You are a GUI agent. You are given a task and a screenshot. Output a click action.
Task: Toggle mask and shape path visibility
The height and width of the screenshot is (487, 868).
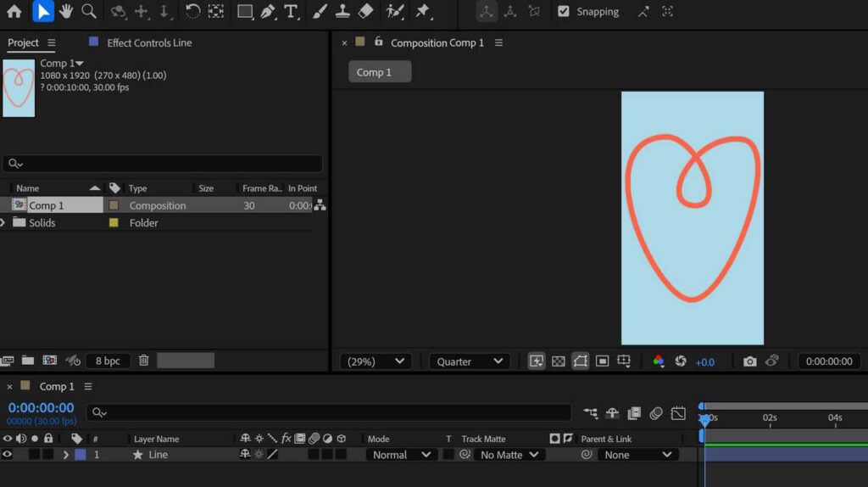(x=580, y=361)
